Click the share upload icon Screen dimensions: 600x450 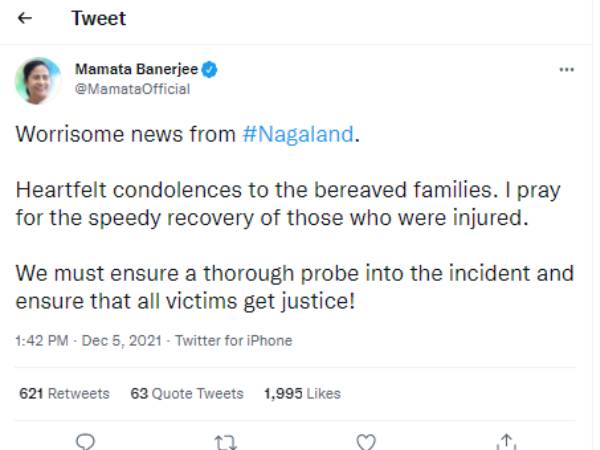[x=506, y=441]
